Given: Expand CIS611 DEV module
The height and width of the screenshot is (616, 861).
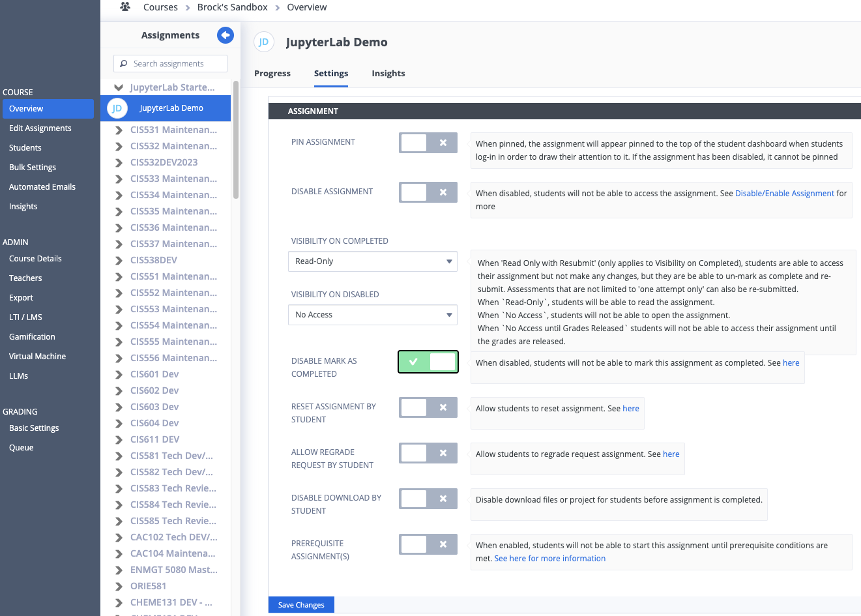Looking at the screenshot, I should pos(119,439).
